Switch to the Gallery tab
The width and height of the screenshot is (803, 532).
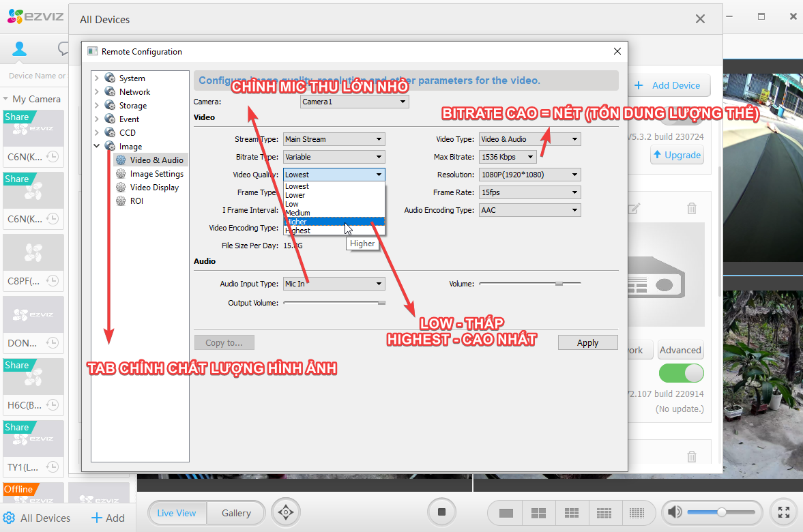pos(236,513)
